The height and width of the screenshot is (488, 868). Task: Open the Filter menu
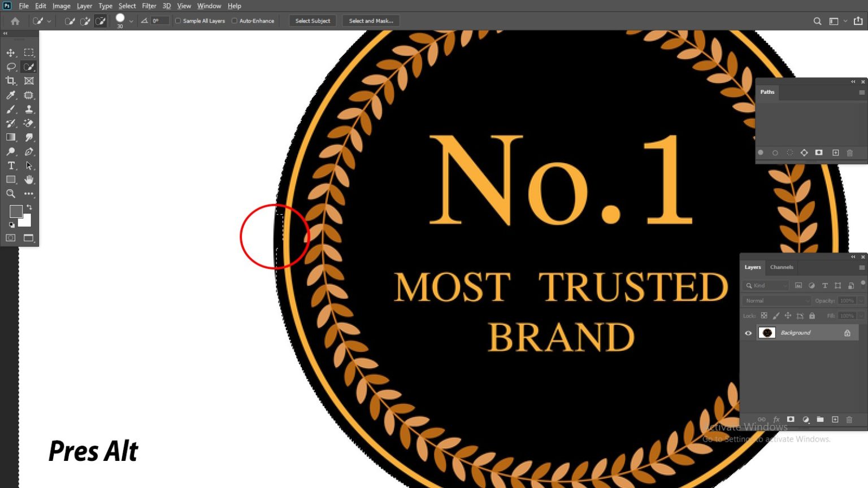(149, 6)
